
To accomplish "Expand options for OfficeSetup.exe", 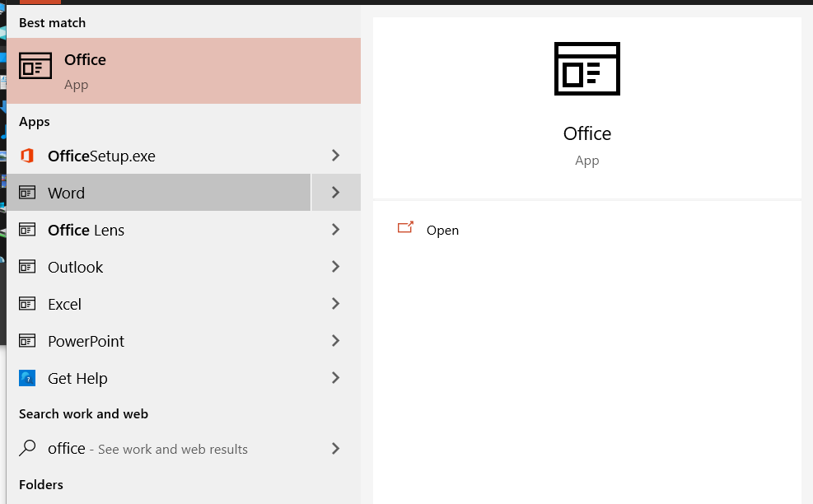I will point(336,156).
